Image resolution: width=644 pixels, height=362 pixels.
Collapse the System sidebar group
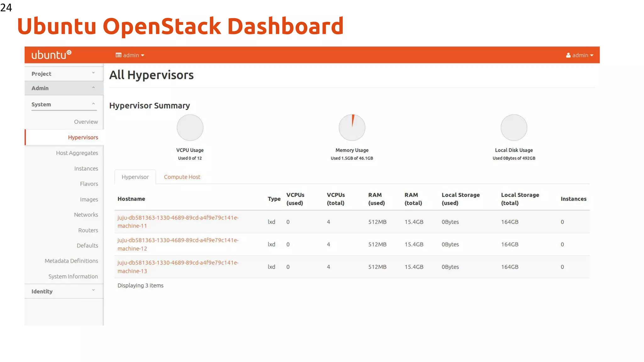[64, 104]
